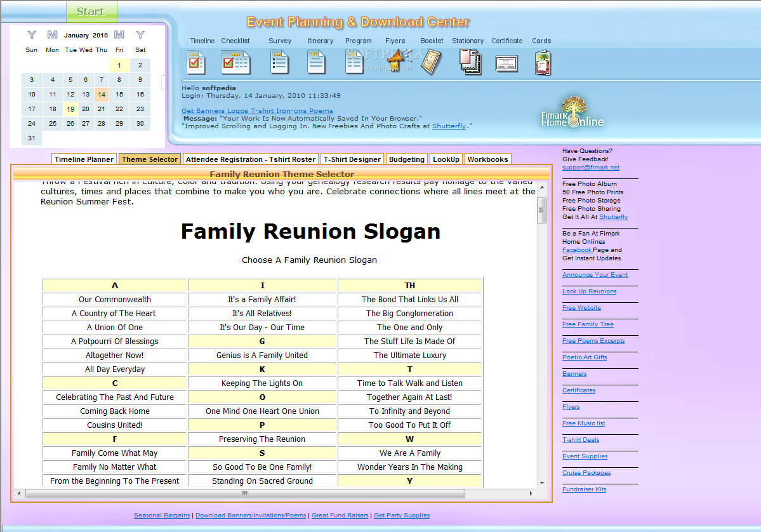761x532 pixels.
Task: Open the Budgeting tab
Action: click(407, 159)
